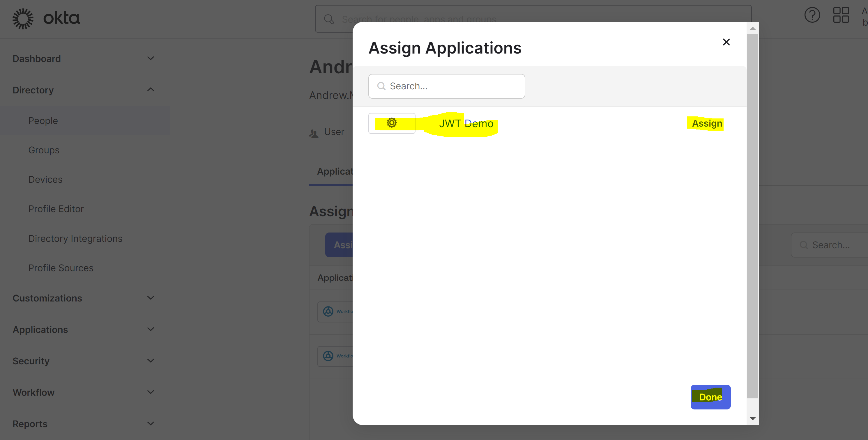
Task: Click the Okta logo icon
Action: pos(23,19)
